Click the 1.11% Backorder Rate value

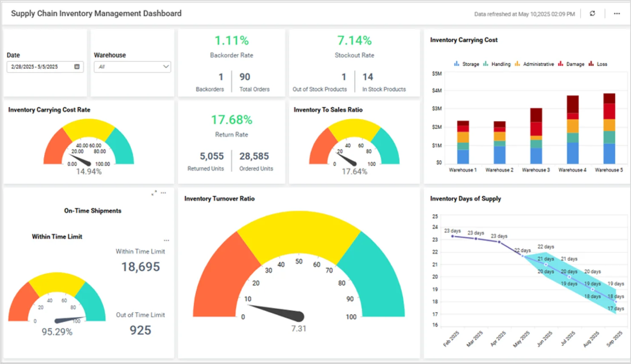coord(231,40)
